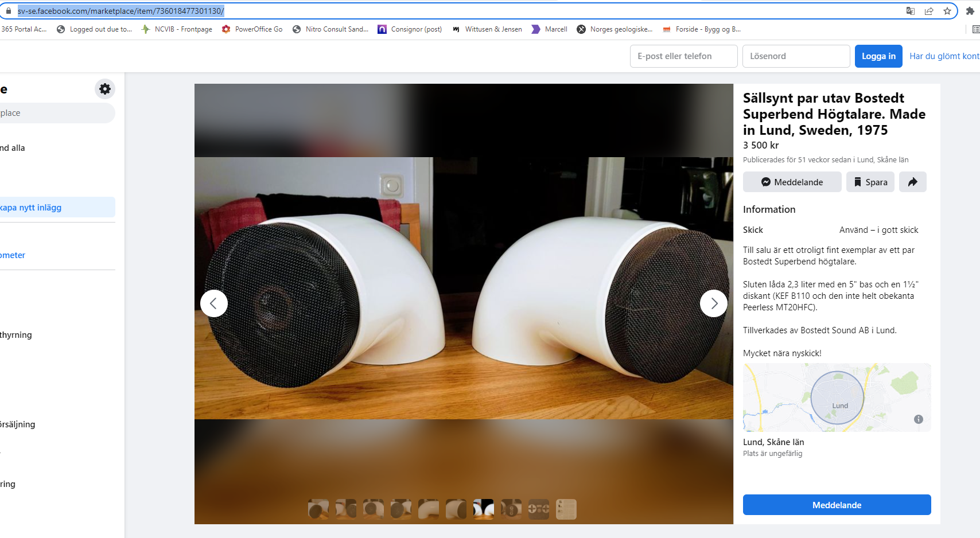Viewport: 980px width, 538px height.
Task: Click the Lösenord password field
Action: coord(796,56)
